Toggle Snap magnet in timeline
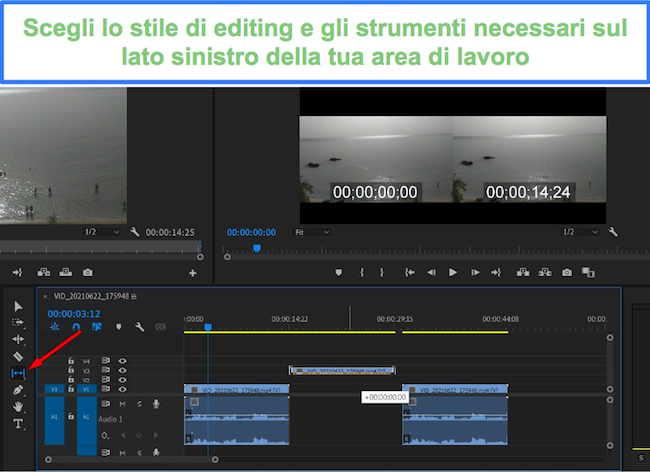Screen dimensions: 650x472 click(x=76, y=327)
